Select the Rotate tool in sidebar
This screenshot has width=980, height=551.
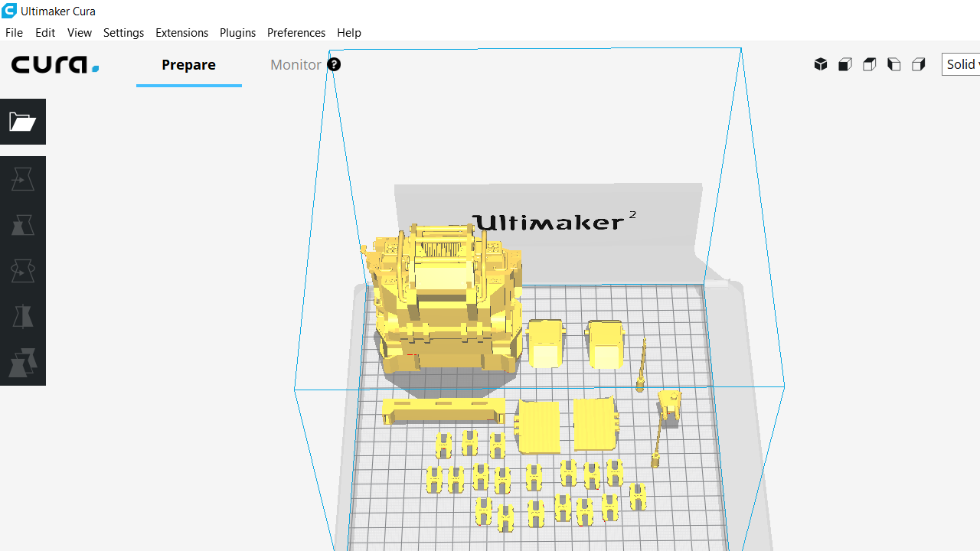23,271
